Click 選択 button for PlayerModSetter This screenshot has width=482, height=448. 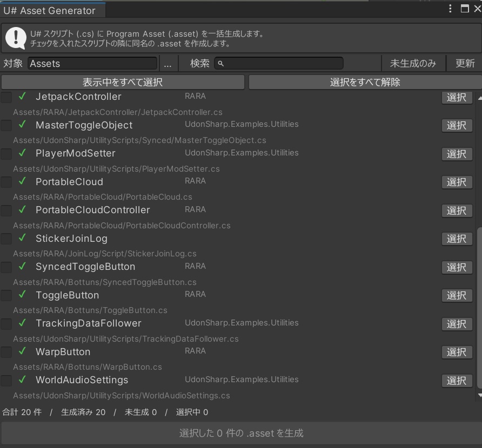click(457, 154)
